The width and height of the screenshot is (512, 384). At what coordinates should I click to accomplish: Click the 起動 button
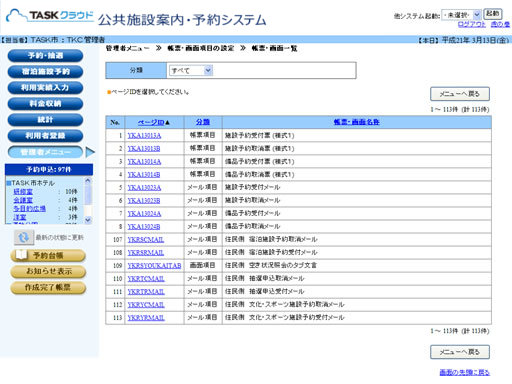[493, 14]
